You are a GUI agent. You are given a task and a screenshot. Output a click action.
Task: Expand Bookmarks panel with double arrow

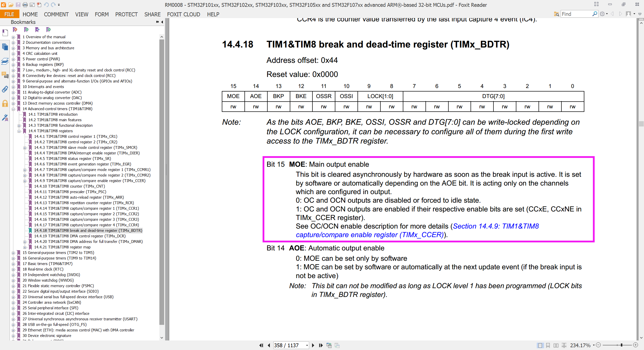point(158,22)
